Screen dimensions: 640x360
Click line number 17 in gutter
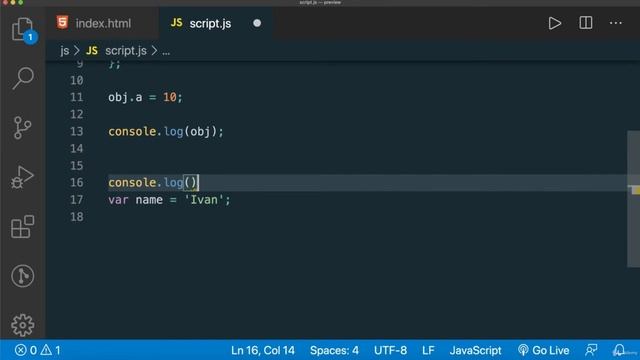tap(76, 200)
